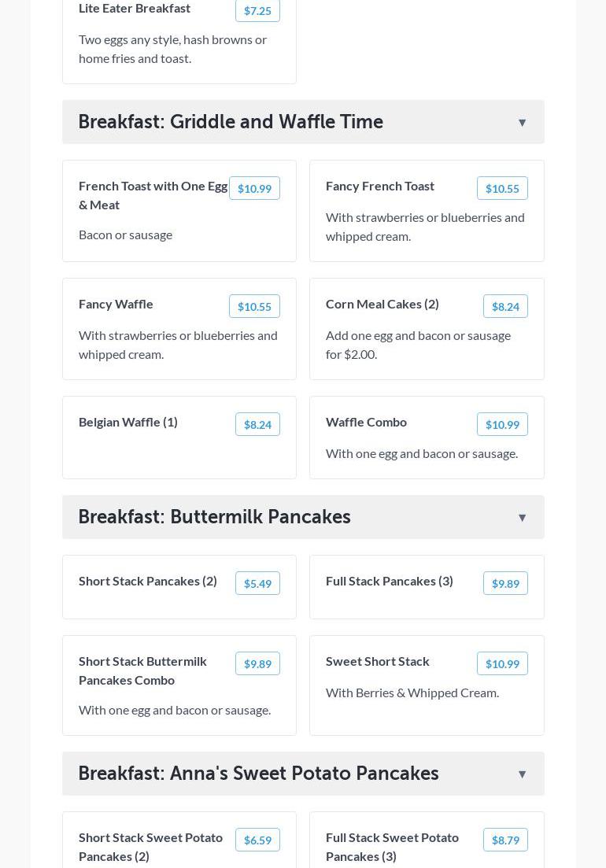Screen dimensions: 606x868
Task: Click the Breakfast: Buttermilk Pancakes heading
Action: (214, 517)
